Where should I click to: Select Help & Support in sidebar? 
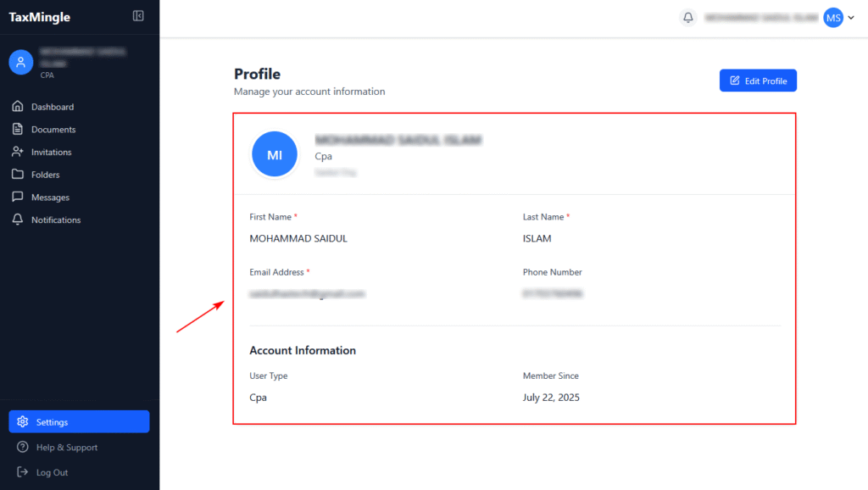[x=66, y=448]
